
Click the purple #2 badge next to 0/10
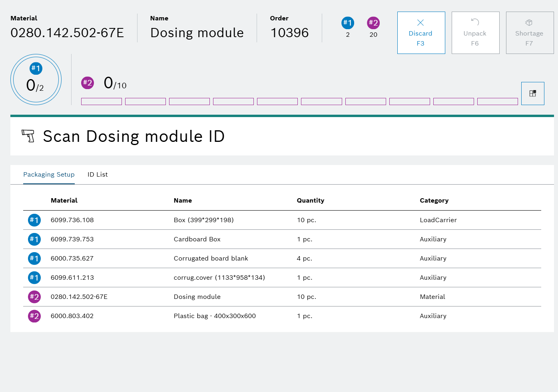[87, 83]
